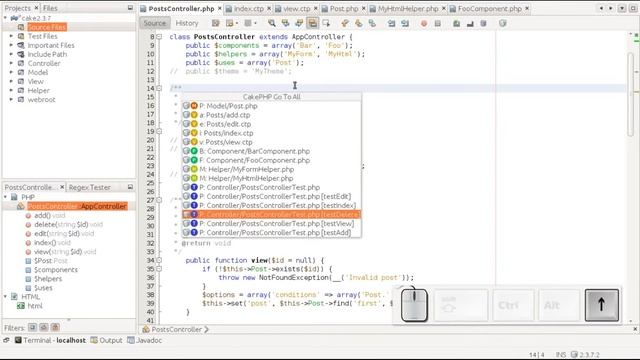Switch to the FooComponent.php editor tab
640x360 pixels.
click(489, 8)
